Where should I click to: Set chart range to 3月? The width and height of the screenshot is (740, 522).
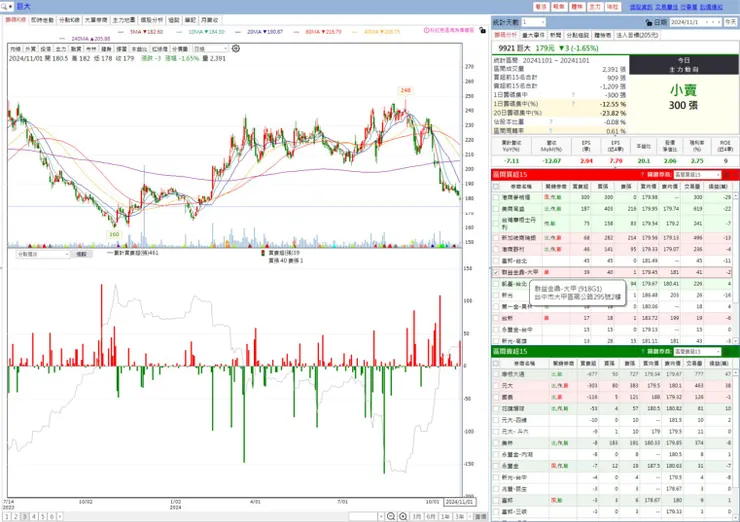point(416,517)
